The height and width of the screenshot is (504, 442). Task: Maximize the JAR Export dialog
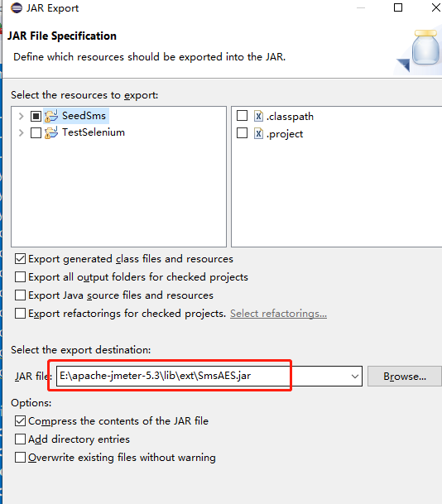(398, 7)
